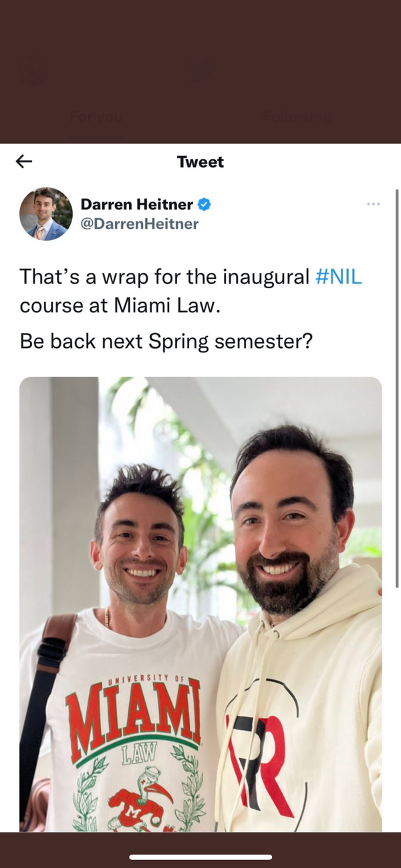
Task: Click the Tweet header title
Action: [x=200, y=162]
